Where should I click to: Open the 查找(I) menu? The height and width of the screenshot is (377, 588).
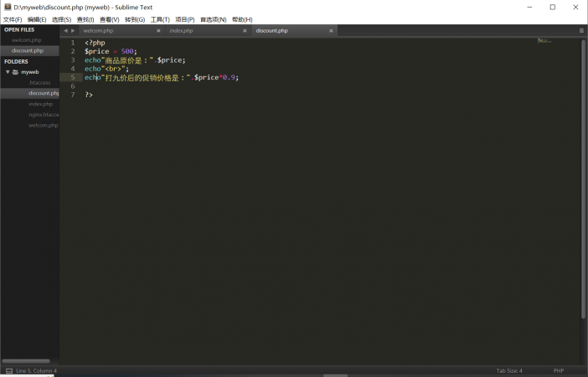(x=85, y=19)
